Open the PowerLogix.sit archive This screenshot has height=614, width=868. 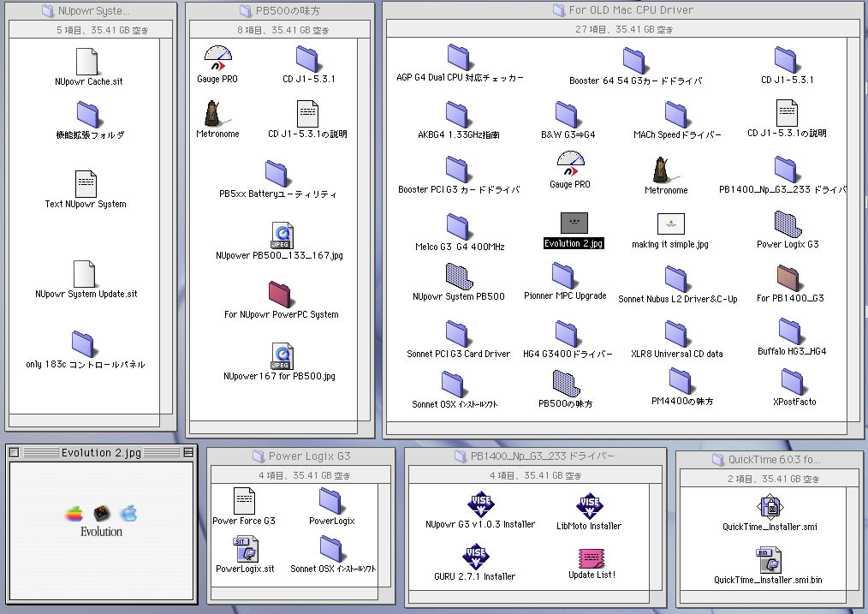(x=245, y=549)
